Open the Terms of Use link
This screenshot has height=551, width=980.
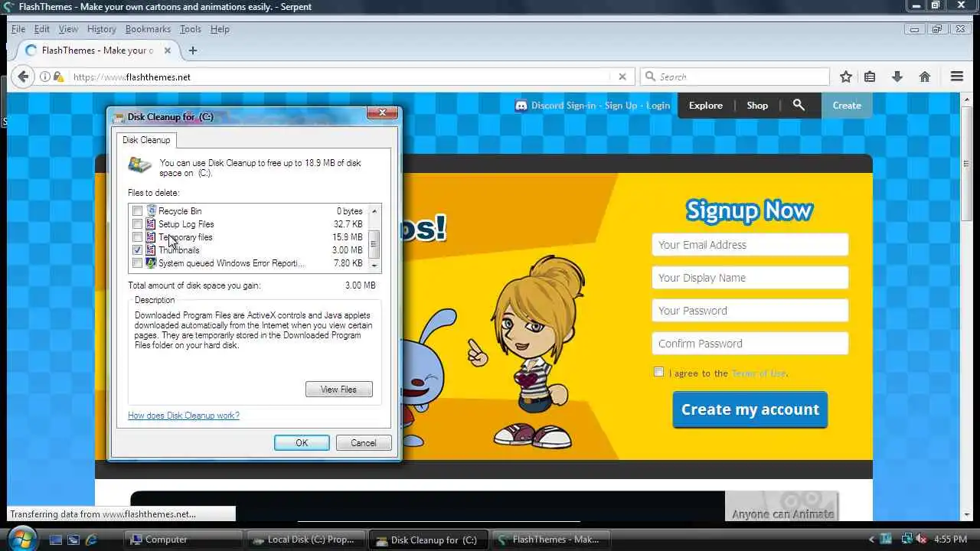click(759, 373)
